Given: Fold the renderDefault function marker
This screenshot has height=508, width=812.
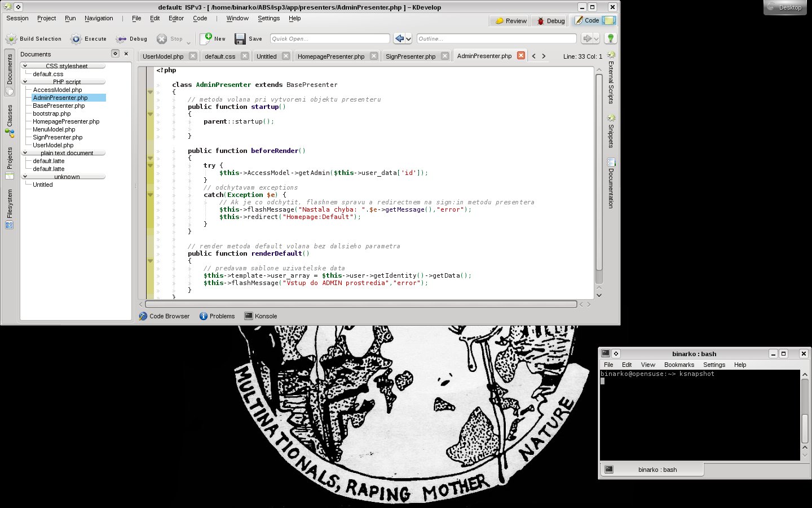Looking at the screenshot, I should point(150,261).
